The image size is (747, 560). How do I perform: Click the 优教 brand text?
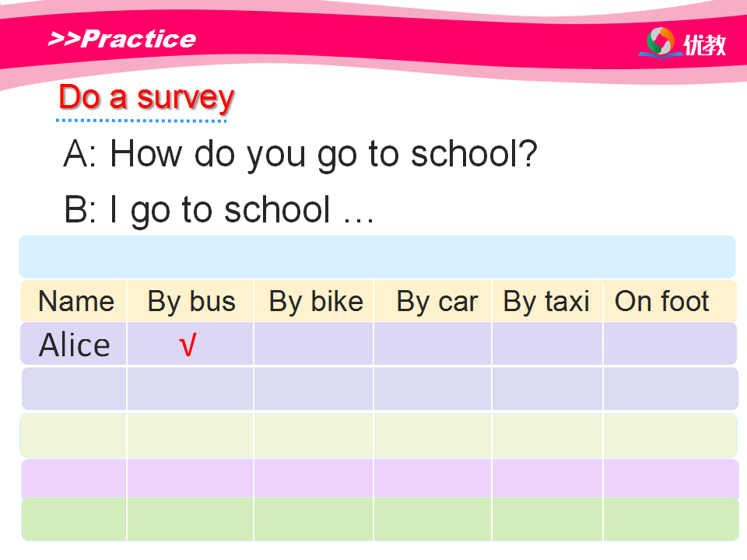click(x=704, y=45)
